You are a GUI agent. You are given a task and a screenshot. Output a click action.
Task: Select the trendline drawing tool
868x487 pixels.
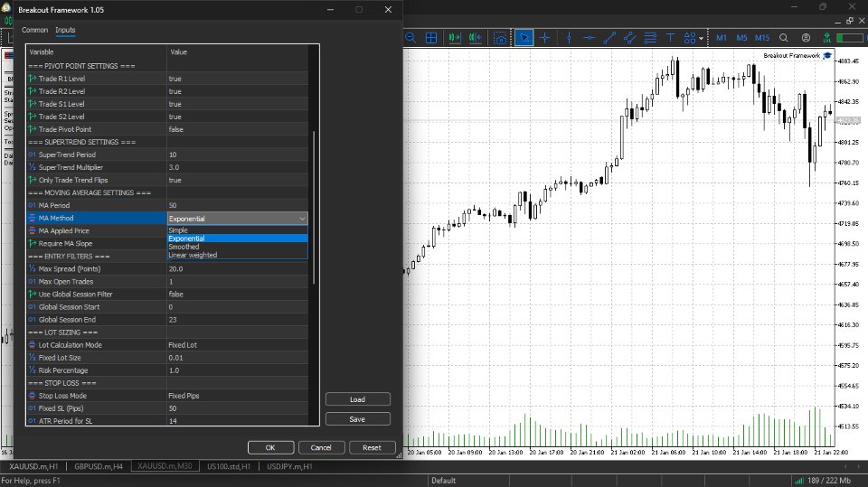(x=609, y=38)
